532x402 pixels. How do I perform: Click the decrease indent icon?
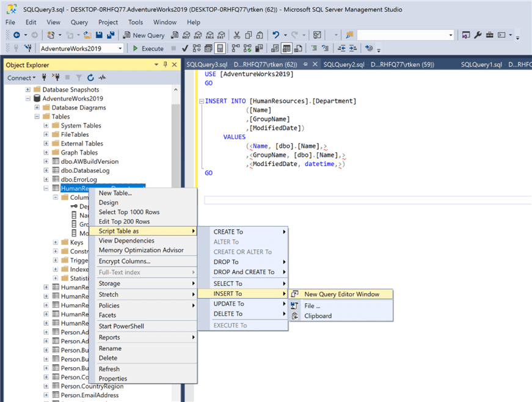[x=341, y=48]
